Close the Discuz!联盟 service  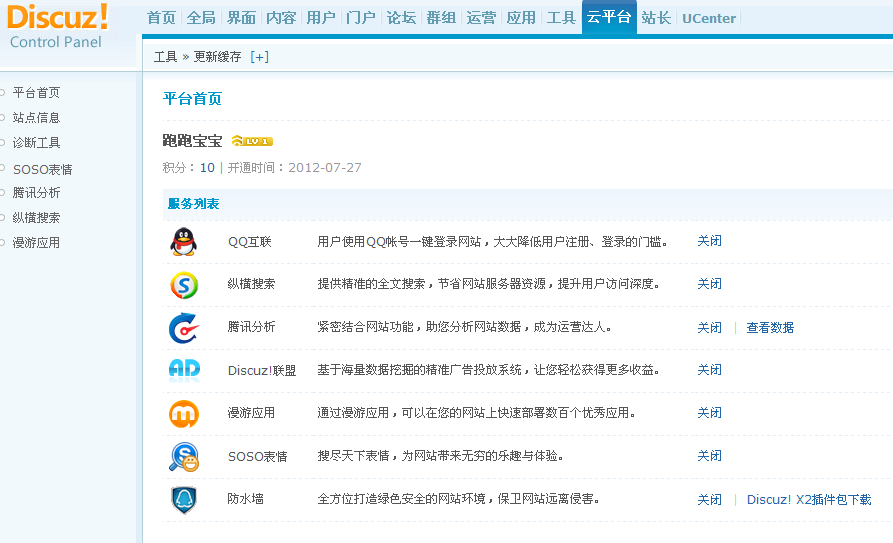click(709, 370)
